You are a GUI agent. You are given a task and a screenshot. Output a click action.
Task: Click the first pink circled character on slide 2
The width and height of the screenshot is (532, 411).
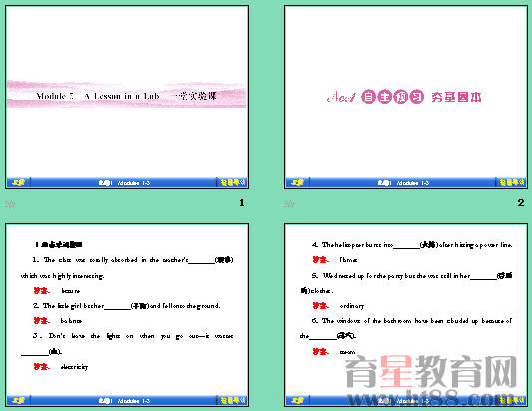pos(368,97)
